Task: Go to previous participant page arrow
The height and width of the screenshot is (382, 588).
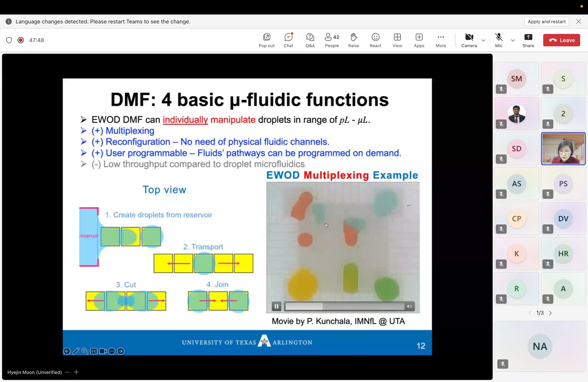Action: [530, 313]
